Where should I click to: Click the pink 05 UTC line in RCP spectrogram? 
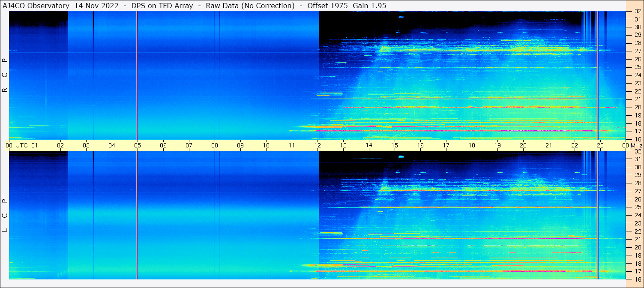(x=137, y=75)
